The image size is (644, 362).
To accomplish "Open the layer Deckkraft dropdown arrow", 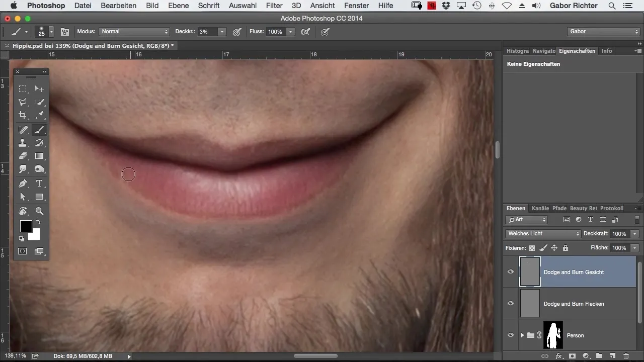I will (x=635, y=234).
